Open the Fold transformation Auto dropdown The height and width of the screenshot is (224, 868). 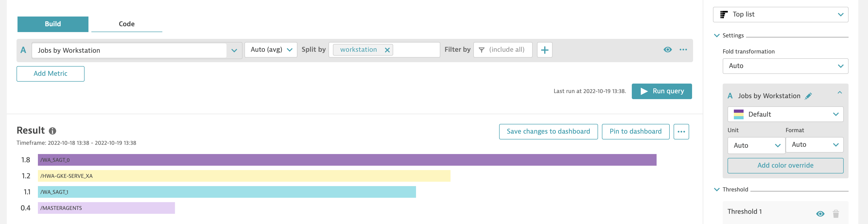785,66
